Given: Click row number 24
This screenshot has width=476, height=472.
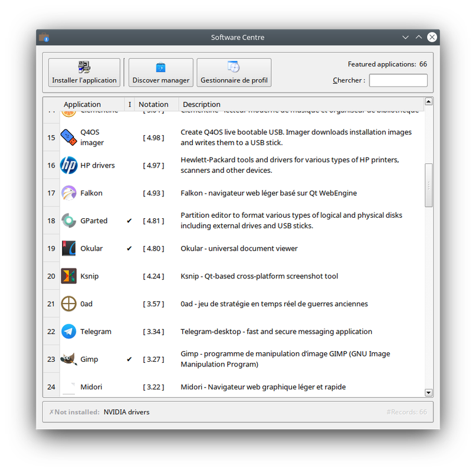Looking at the screenshot, I should tap(51, 386).
